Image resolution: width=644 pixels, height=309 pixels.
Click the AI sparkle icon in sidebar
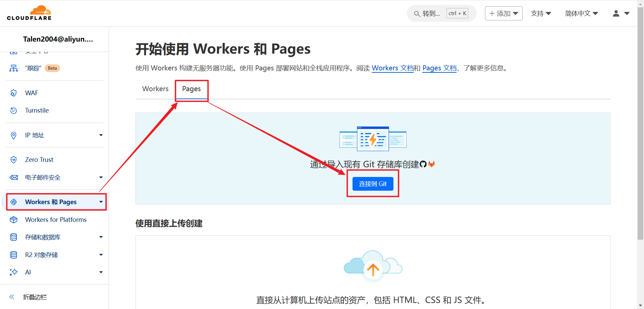[x=13, y=272]
